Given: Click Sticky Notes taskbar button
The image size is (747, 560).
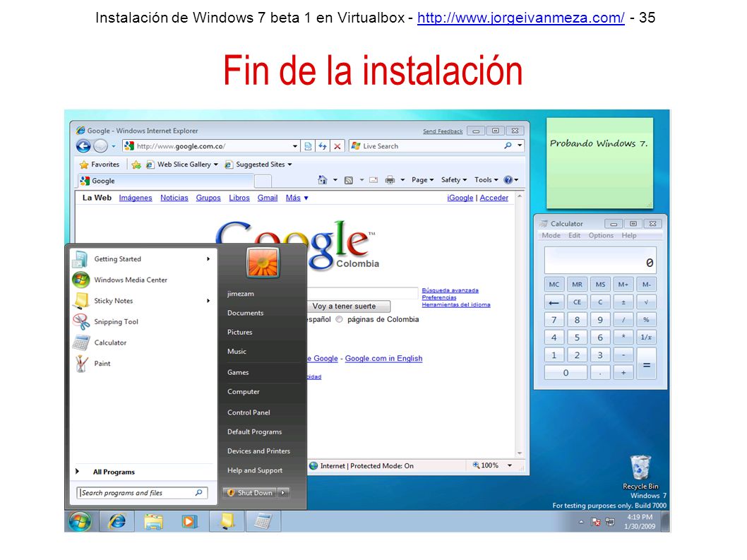Looking at the screenshot, I should tap(227, 521).
